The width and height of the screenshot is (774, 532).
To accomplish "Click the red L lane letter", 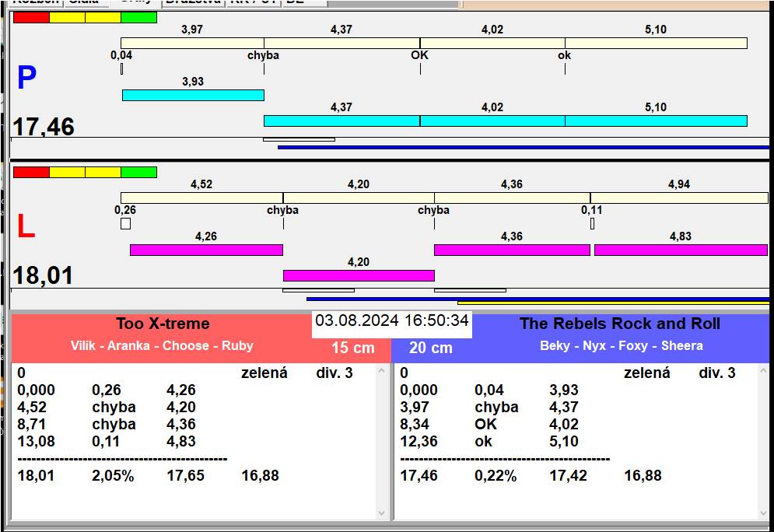I will (26, 226).
